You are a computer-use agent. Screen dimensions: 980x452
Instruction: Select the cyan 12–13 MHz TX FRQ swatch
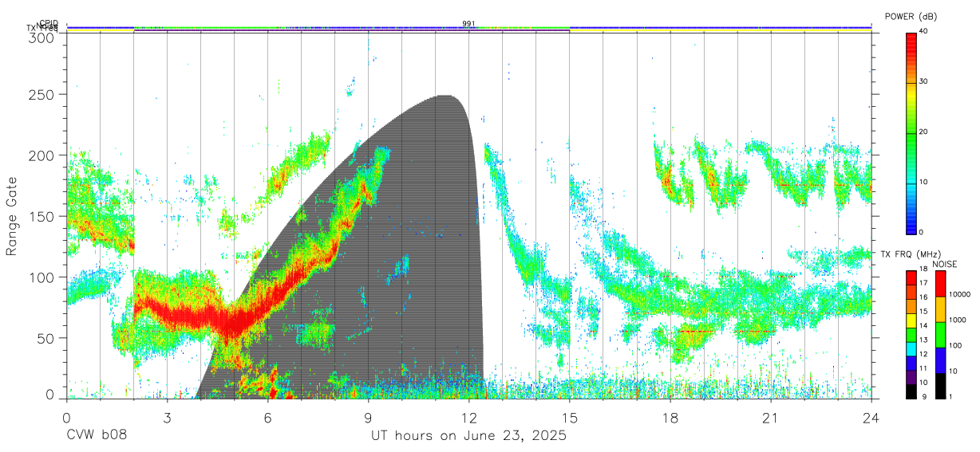pos(911,349)
